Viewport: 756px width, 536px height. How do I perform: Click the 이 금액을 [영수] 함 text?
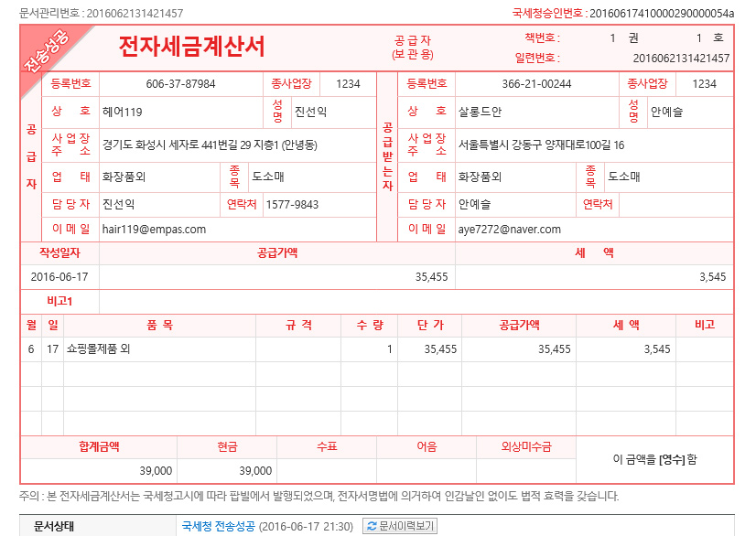[x=654, y=459]
